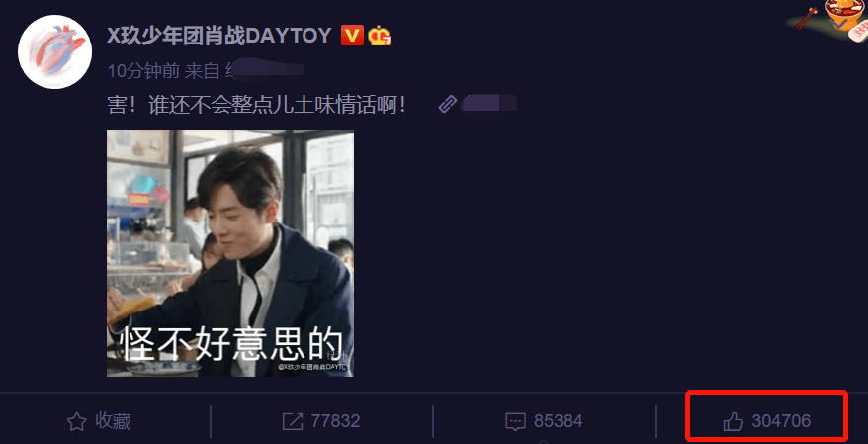Open the 怪不好意思的 GIF image
Screen dimensions: 868x444
[230, 253]
